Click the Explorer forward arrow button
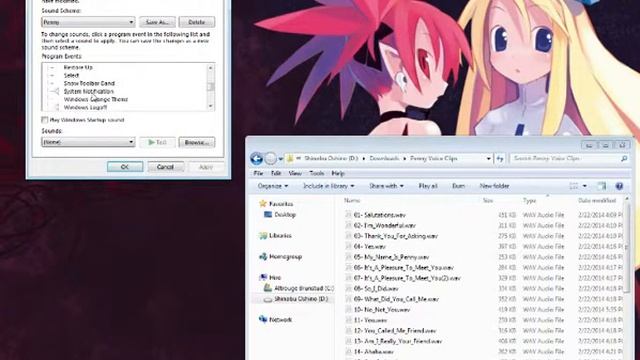The image size is (640, 360). tap(271, 158)
